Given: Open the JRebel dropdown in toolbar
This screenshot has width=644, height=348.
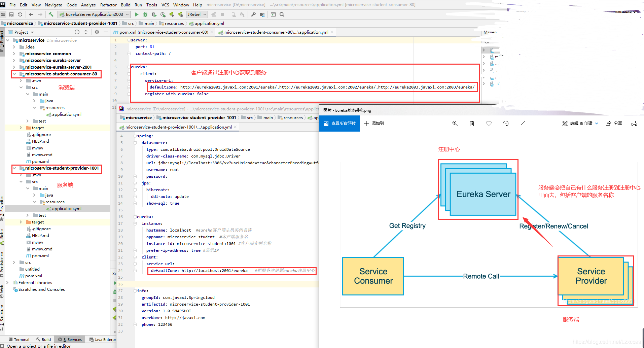Looking at the screenshot, I should click(x=197, y=14).
